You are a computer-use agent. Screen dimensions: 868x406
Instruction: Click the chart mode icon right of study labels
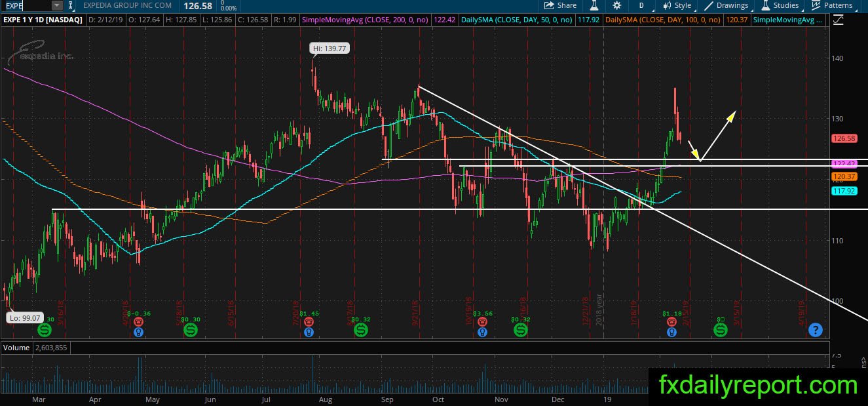click(838, 20)
